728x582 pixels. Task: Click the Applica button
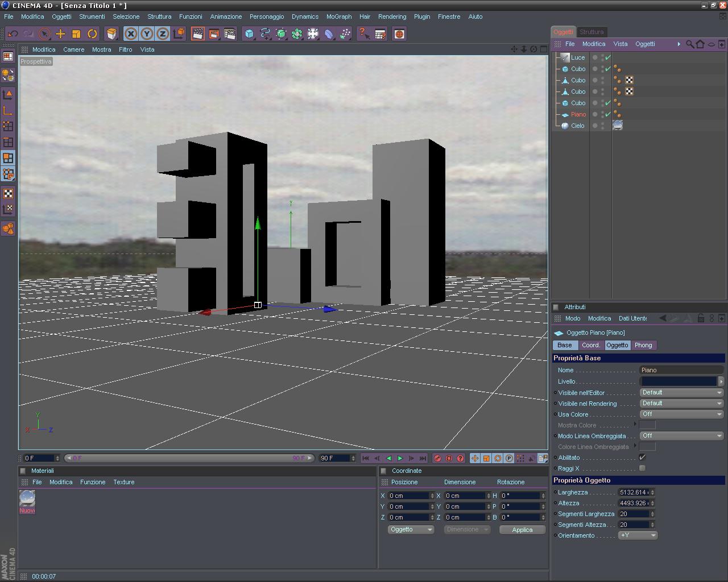(522, 530)
